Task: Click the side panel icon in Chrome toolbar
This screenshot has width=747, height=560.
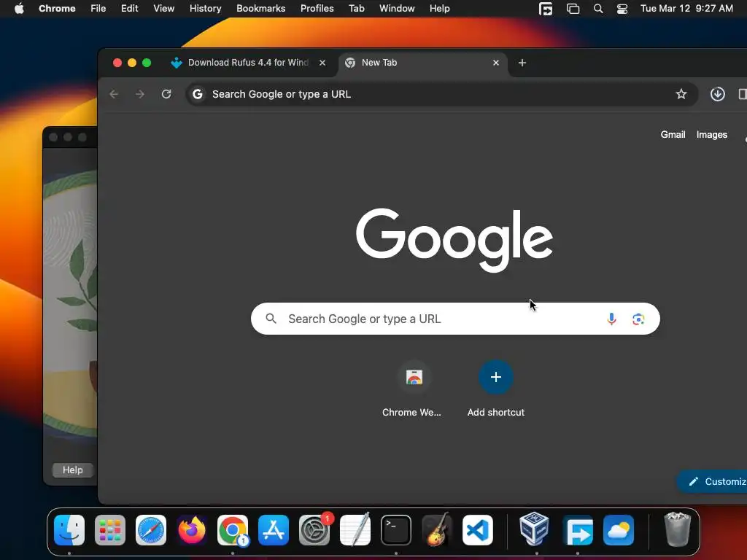Action: point(743,94)
